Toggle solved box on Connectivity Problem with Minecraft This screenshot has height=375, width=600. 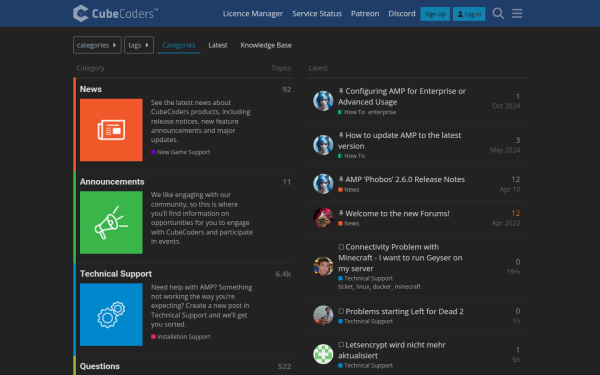[341, 247]
